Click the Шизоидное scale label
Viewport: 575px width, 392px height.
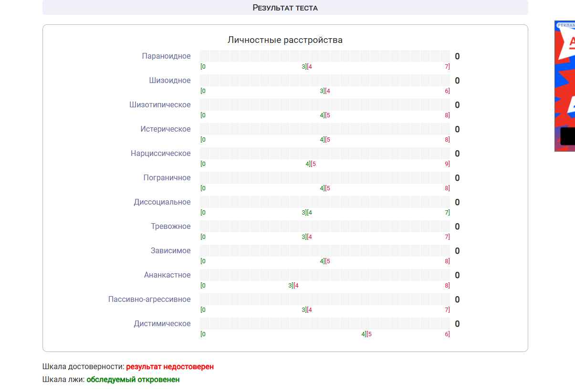[x=169, y=81]
